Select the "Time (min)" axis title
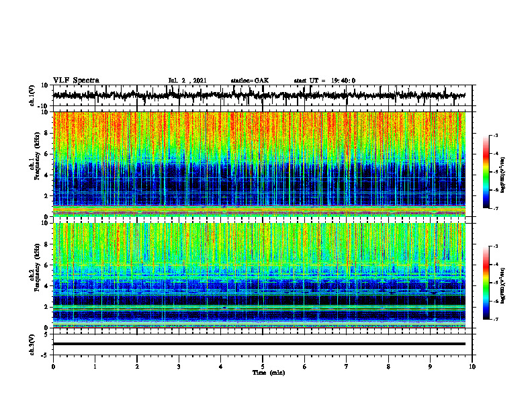This screenshot has height=411, width=532. 269,373
